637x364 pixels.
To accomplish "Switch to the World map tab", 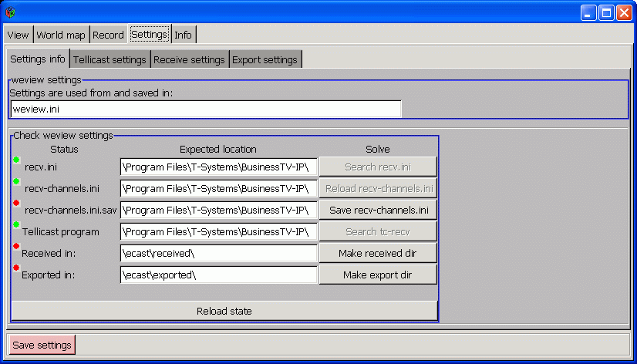I will pyautogui.click(x=61, y=35).
